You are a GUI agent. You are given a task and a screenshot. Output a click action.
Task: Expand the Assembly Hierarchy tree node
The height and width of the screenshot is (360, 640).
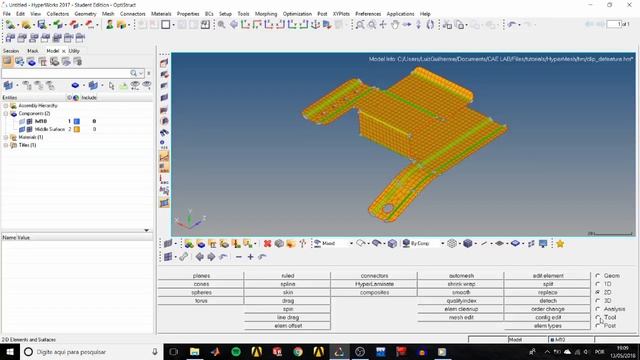[6, 106]
